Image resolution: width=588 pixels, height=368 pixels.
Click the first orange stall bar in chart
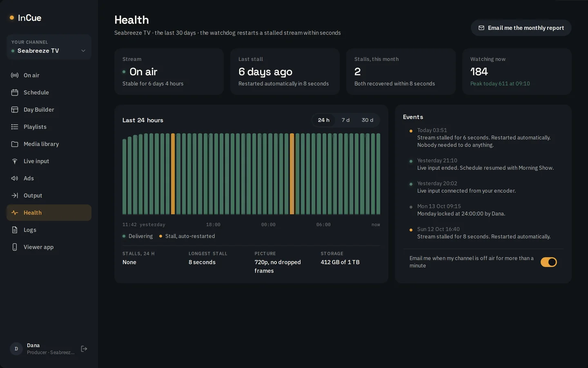pos(173,174)
